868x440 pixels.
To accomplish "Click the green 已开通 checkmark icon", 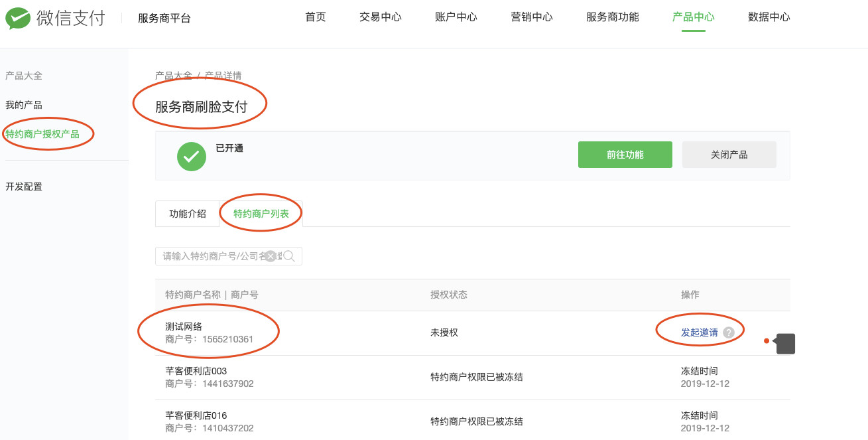I will pos(192,157).
